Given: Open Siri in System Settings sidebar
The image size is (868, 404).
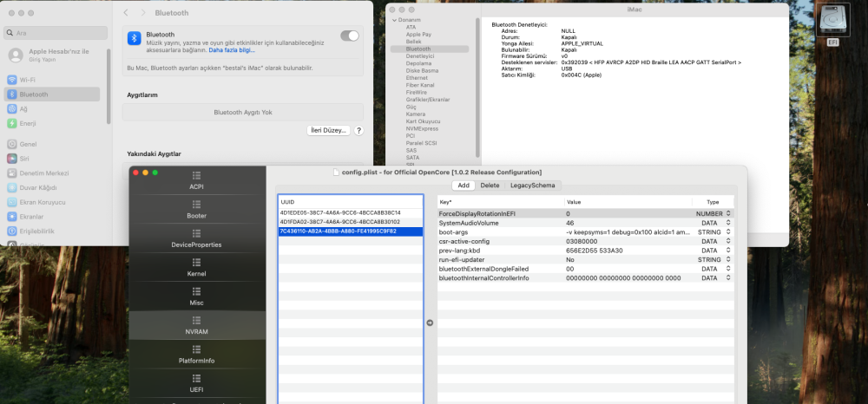Looking at the screenshot, I should pyautogui.click(x=53, y=159).
